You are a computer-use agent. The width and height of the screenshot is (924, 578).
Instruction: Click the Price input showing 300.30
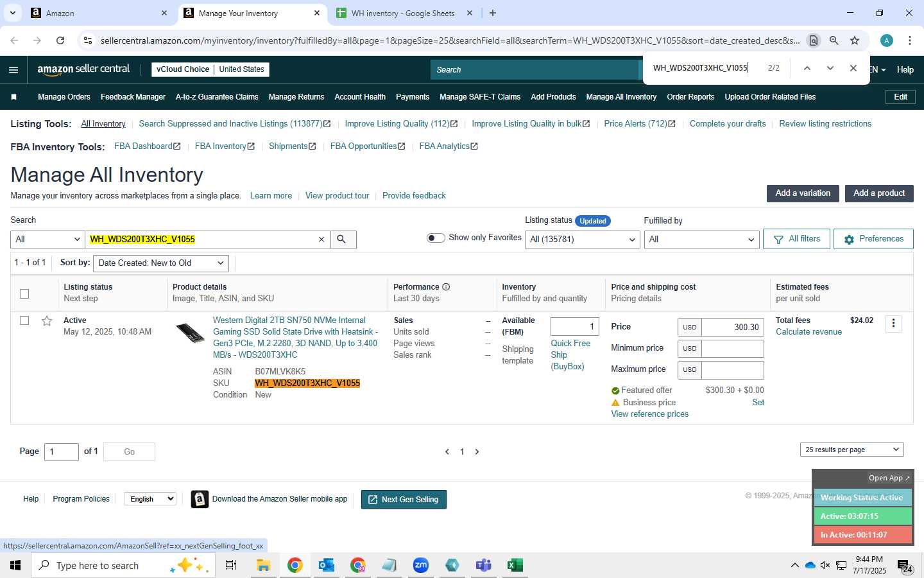point(733,327)
